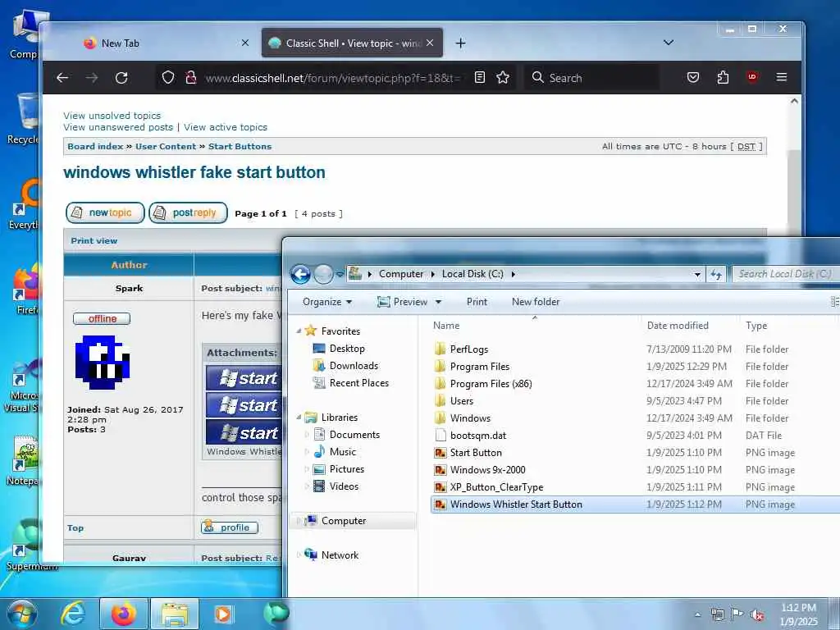Image resolution: width=840 pixels, height=630 pixels.
Task: Select Windows 9x-2000 PNG file
Action: [x=487, y=470]
